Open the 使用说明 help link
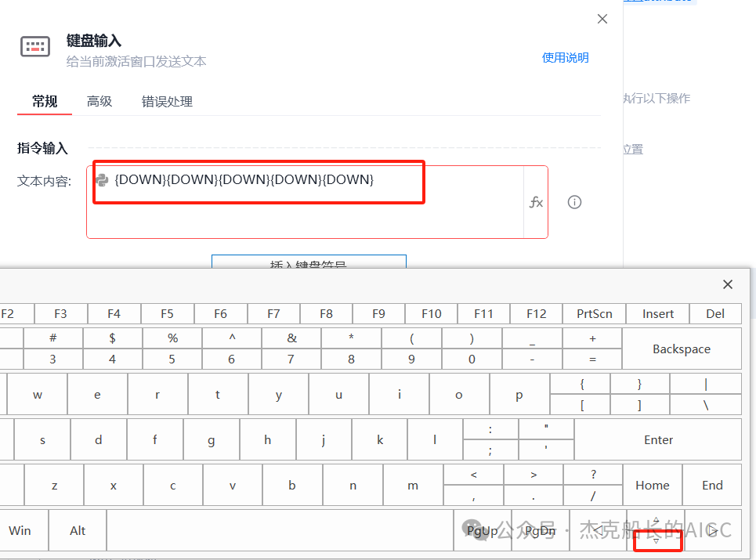The height and width of the screenshot is (560, 756). (565, 58)
